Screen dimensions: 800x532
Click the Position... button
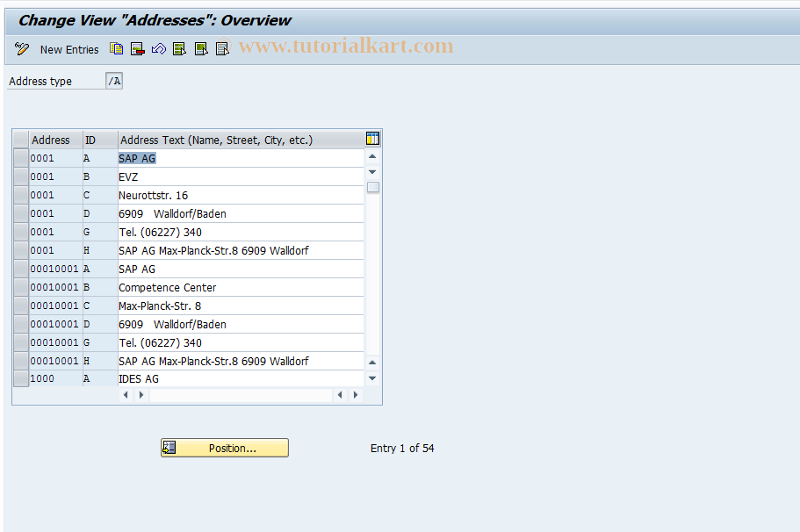pyautogui.click(x=225, y=448)
